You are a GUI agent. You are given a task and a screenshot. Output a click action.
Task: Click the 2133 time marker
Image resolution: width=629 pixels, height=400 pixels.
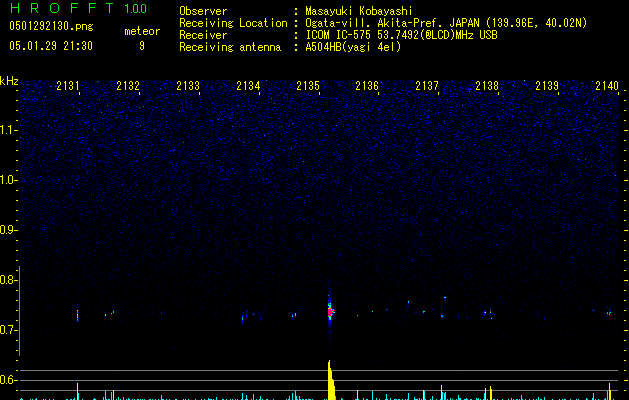click(188, 86)
